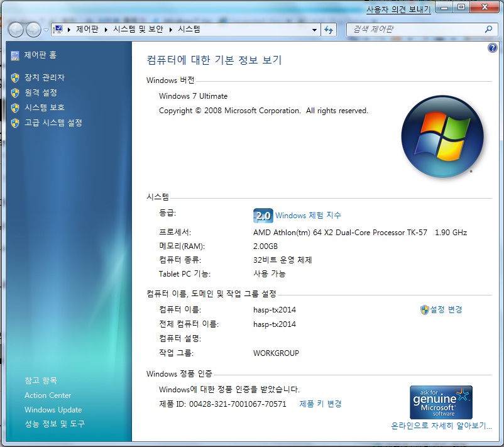Click the Back navigation arrow
This screenshot has width=504, height=447.
16,30
